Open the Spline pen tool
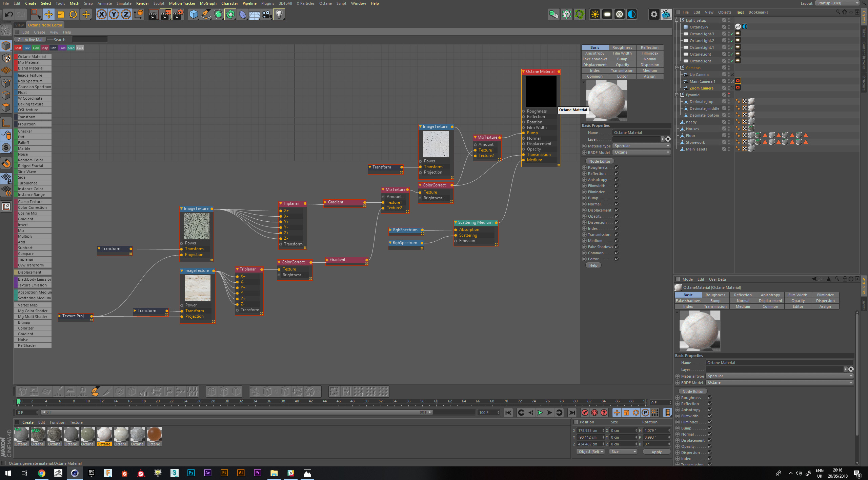This screenshot has width=868, height=480. [206, 14]
